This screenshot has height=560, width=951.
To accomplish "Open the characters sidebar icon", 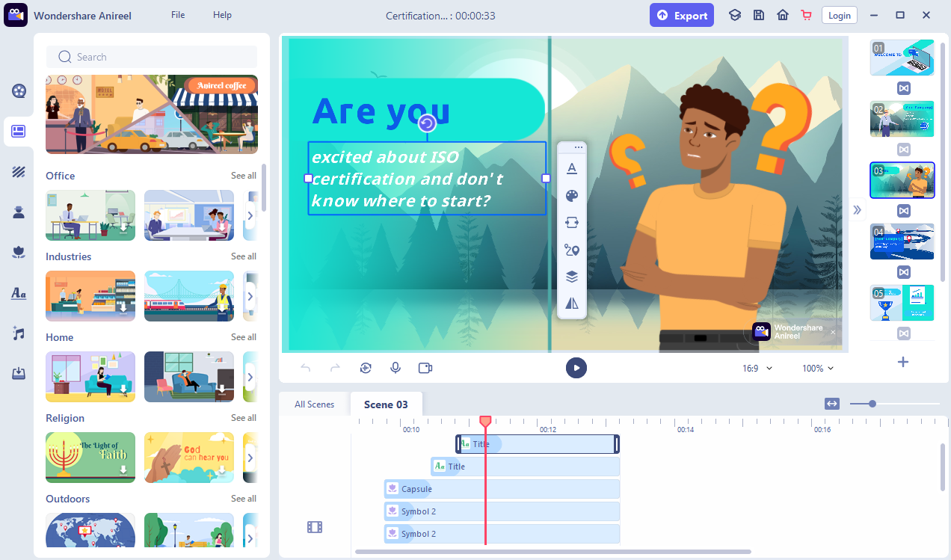I will (19, 212).
